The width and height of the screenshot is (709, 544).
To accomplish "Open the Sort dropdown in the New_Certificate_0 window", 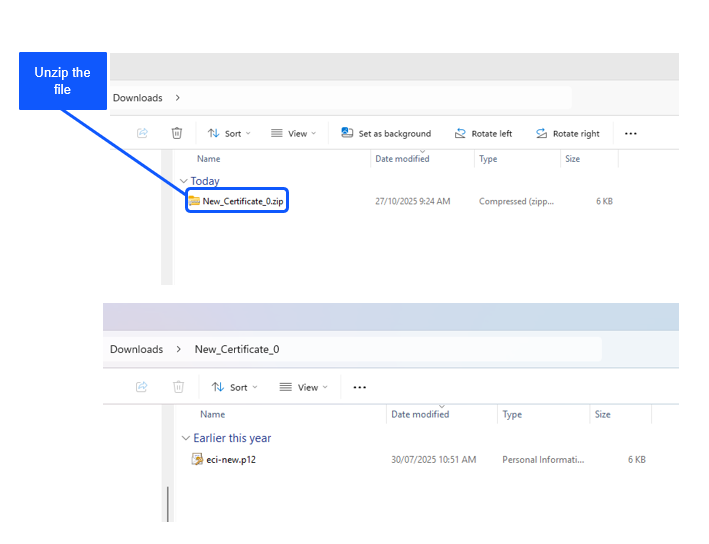I will (x=234, y=387).
